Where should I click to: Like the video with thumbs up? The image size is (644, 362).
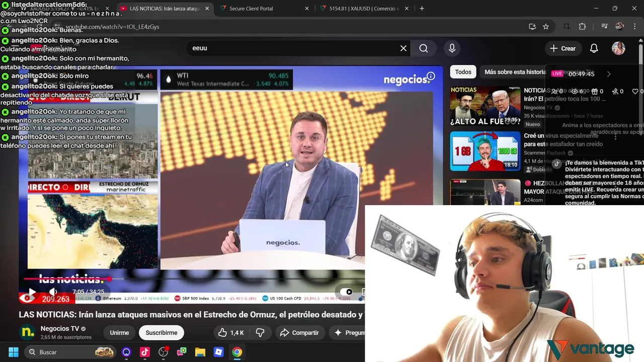tap(231, 333)
